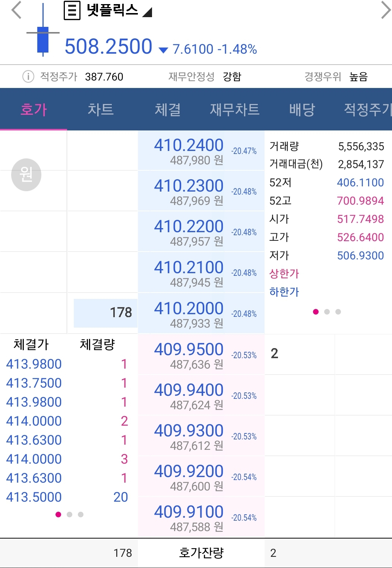Viewport: 392px width, 568px height.
Task: Select ask price 410.2200
Action: click(201, 232)
